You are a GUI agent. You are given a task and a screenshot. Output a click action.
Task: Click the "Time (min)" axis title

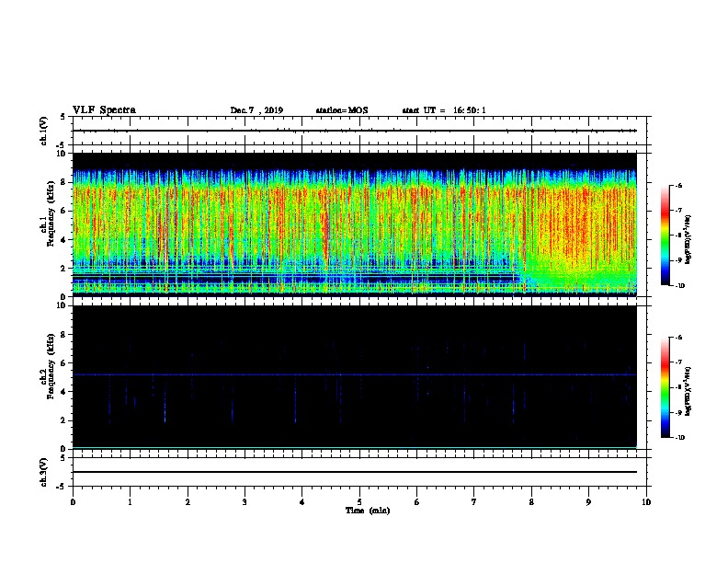click(x=368, y=511)
